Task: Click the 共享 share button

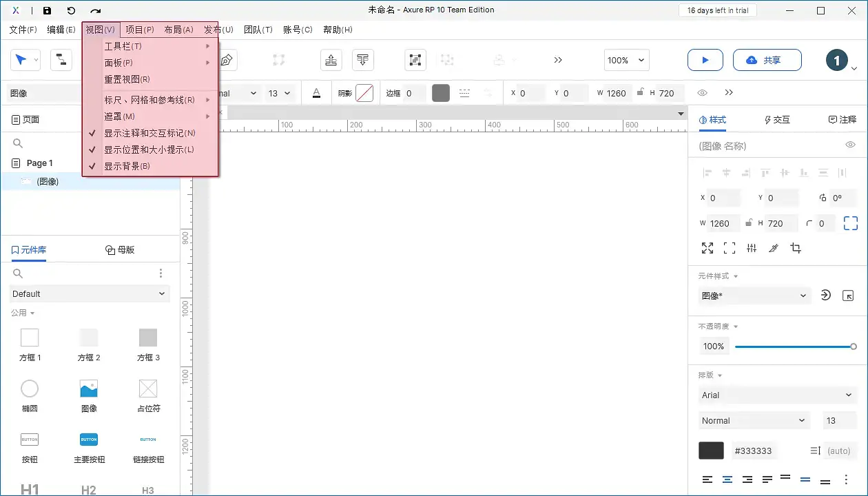Action: [x=767, y=60]
